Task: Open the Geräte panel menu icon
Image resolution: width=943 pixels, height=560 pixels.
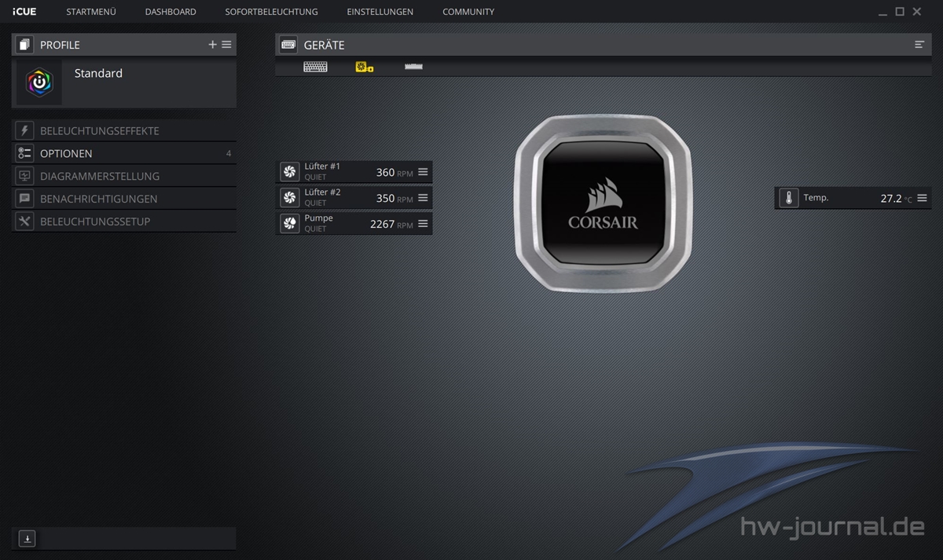Action: tap(919, 45)
